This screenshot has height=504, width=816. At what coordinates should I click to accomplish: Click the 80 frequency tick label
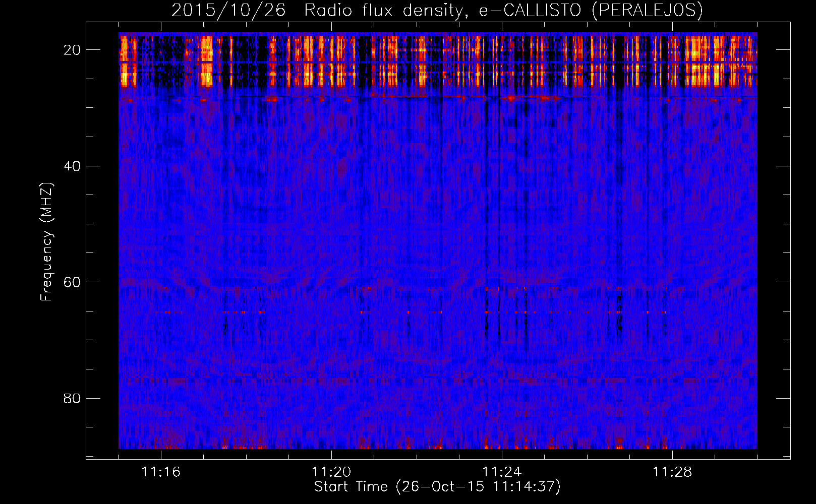click(x=73, y=399)
